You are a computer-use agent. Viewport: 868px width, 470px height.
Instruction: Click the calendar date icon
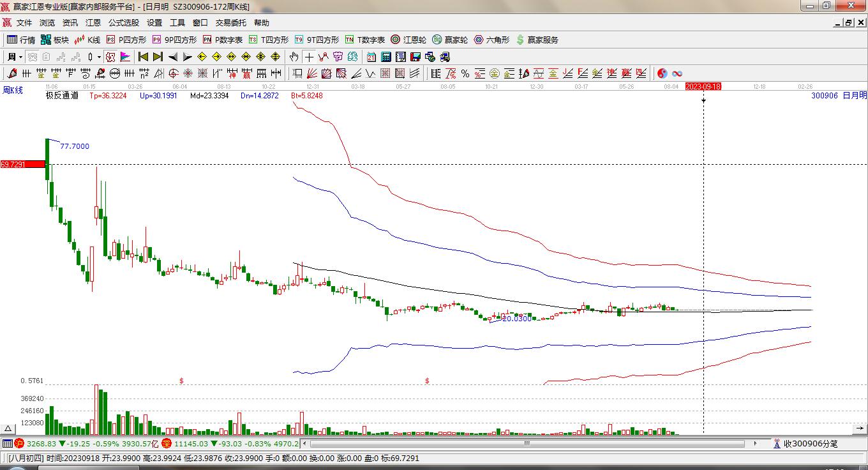(x=371, y=57)
